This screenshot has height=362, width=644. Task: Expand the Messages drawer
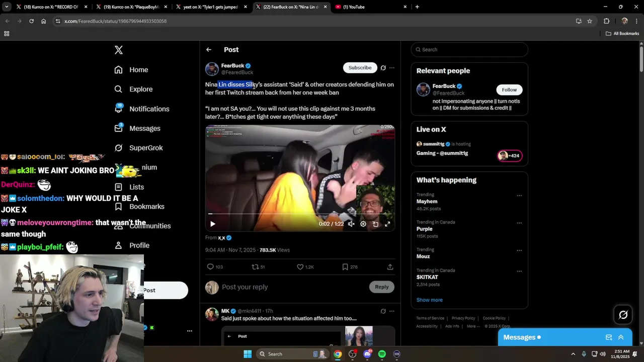point(621,337)
